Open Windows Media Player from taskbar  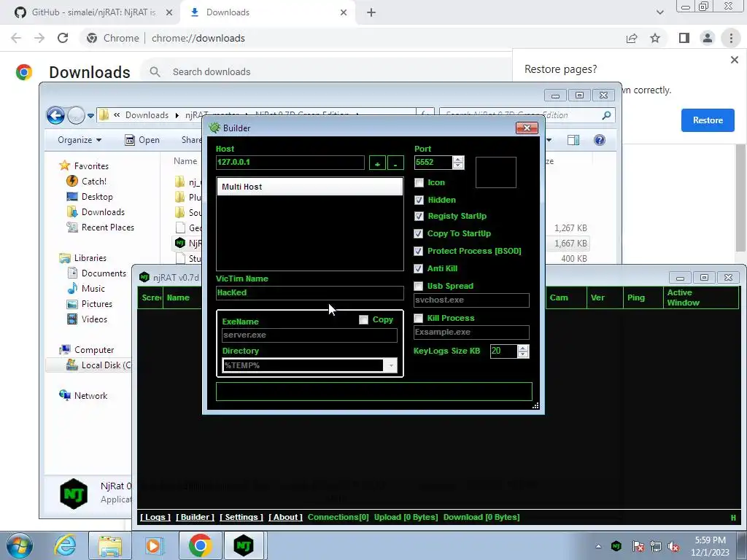click(x=154, y=545)
